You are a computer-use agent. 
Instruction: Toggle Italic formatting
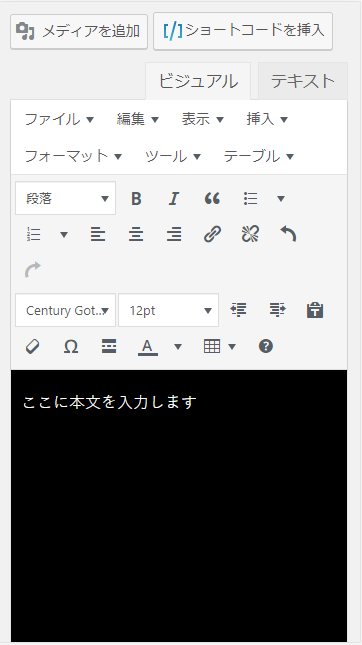174,199
